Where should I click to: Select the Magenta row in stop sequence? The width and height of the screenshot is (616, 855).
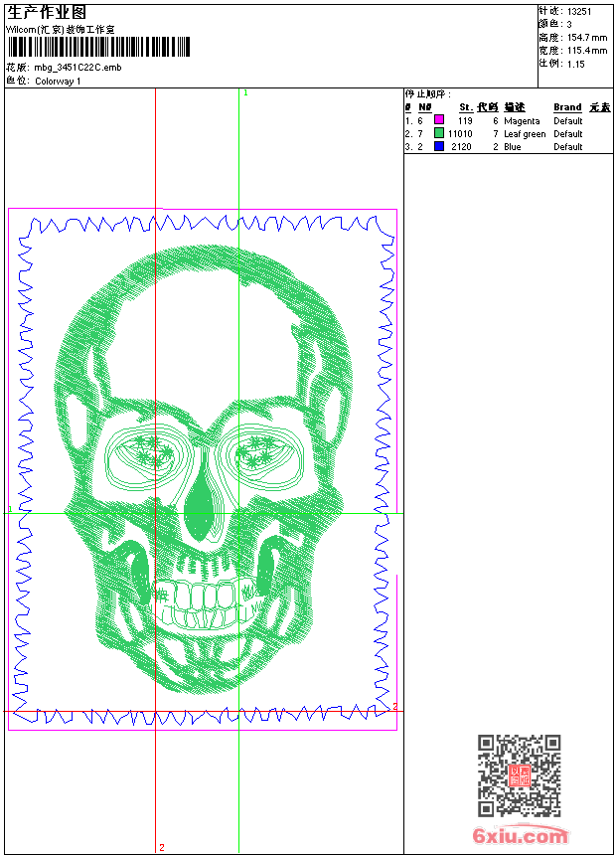coord(508,120)
